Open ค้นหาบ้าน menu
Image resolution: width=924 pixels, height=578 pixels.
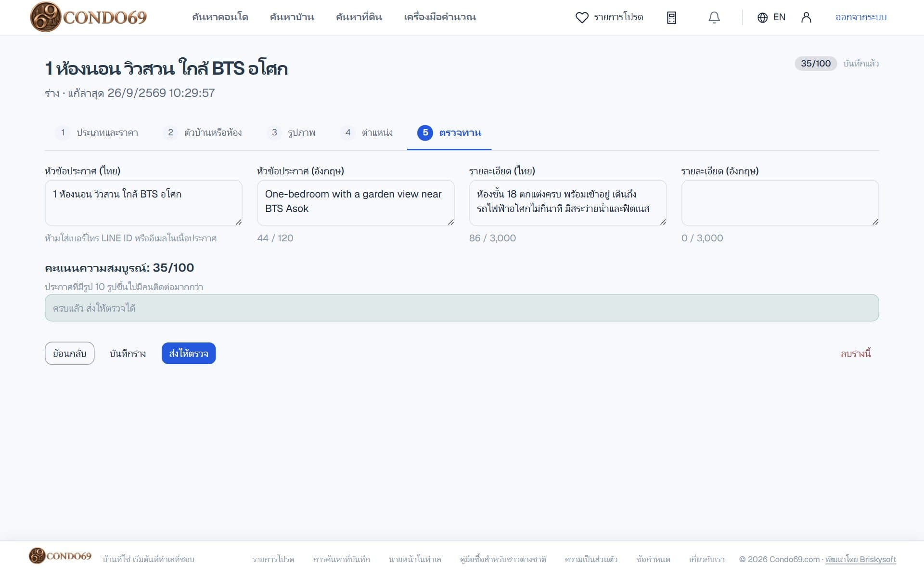(292, 17)
